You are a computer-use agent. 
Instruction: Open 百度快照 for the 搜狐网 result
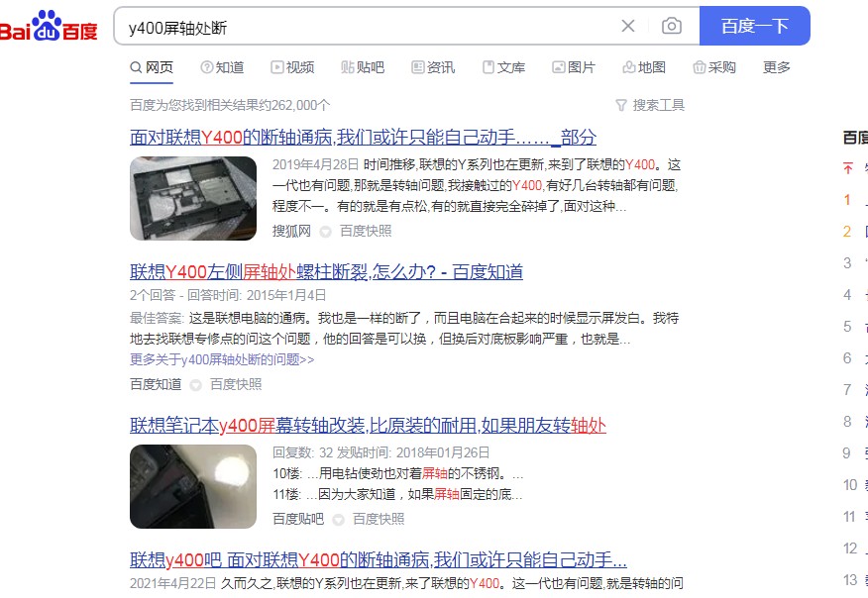[366, 232]
